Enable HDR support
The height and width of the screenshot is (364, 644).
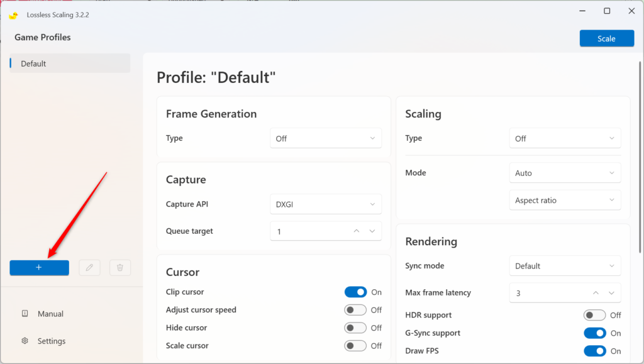click(595, 315)
